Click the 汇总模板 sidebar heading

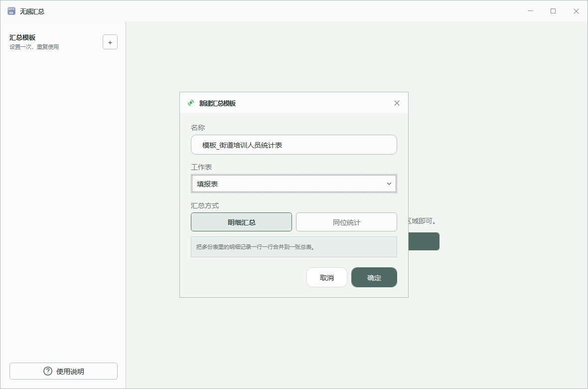point(22,37)
